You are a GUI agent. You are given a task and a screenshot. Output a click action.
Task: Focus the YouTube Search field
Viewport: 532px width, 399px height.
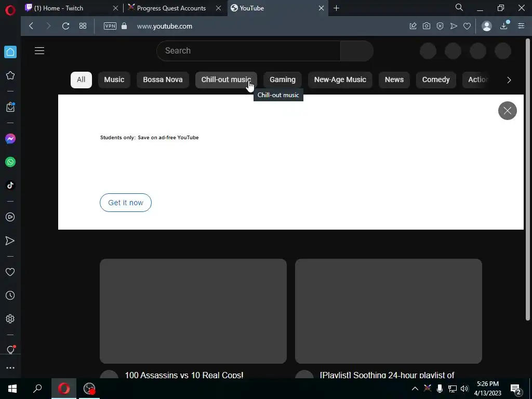coord(248,51)
